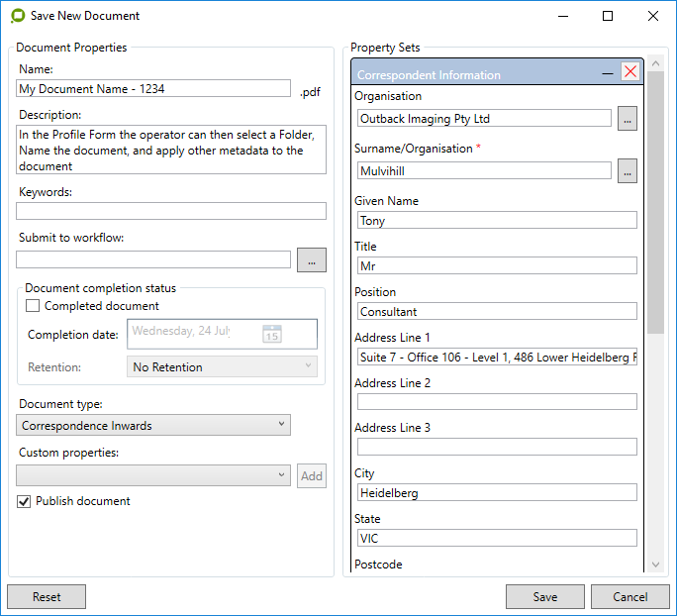677x616 pixels.
Task: Click the Add custom property button
Action: pyautogui.click(x=312, y=476)
